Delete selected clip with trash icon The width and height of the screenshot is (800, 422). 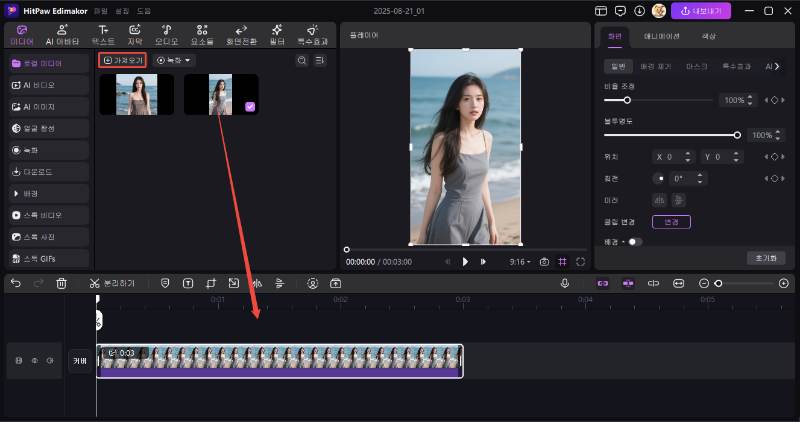(x=61, y=283)
